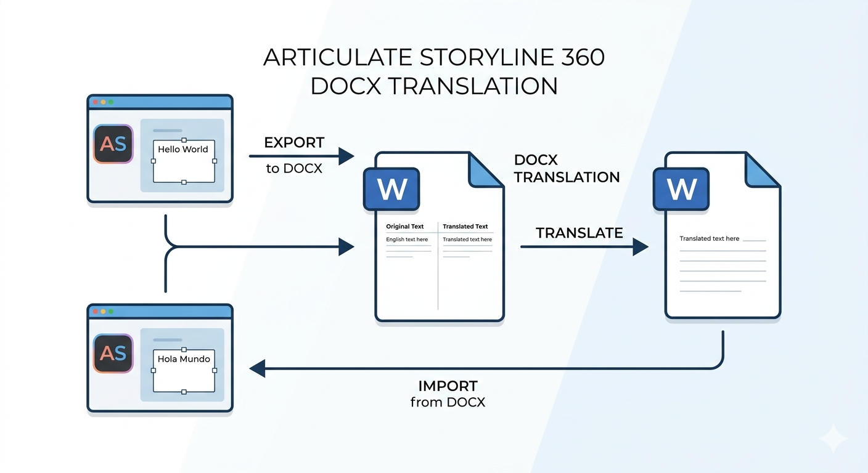
Task: Click the 'Translated Text' column header
Action: click(465, 227)
